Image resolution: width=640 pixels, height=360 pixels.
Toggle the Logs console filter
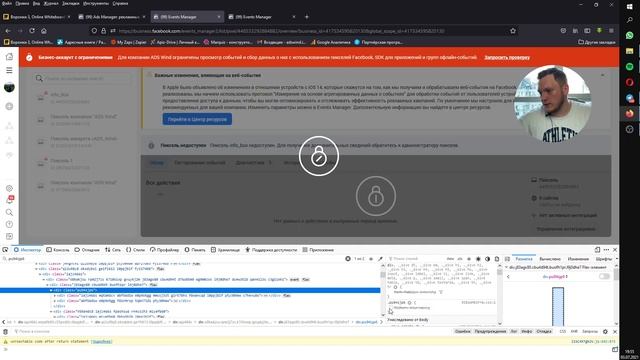tap(514, 331)
